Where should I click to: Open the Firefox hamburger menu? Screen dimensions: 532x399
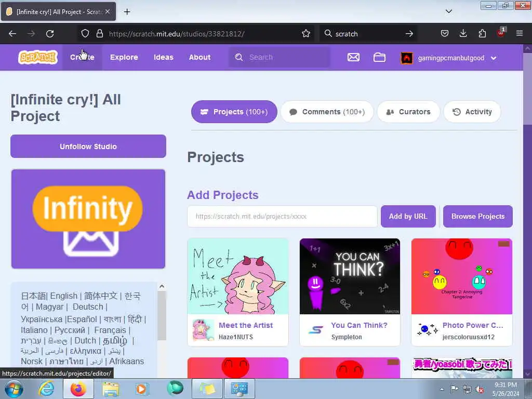(x=520, y=33)
